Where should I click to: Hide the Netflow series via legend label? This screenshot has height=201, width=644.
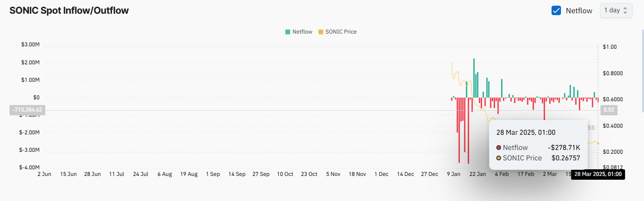(302, 32)
